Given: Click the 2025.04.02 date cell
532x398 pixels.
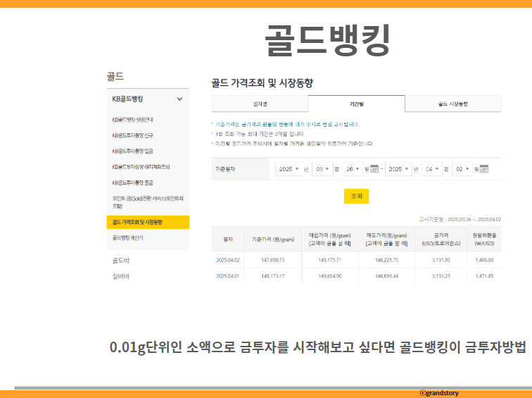Looking at the screenshot, I should [x=228, y=260].
